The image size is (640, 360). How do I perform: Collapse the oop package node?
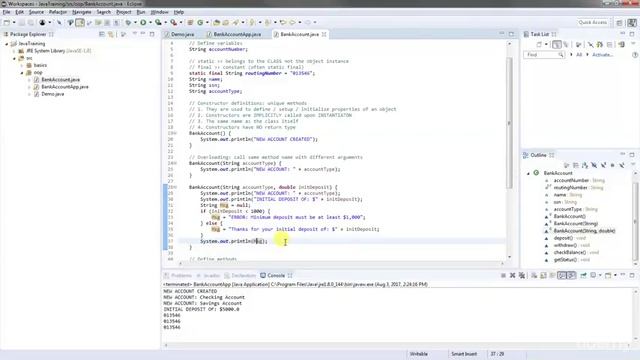[x=22, y=73]
